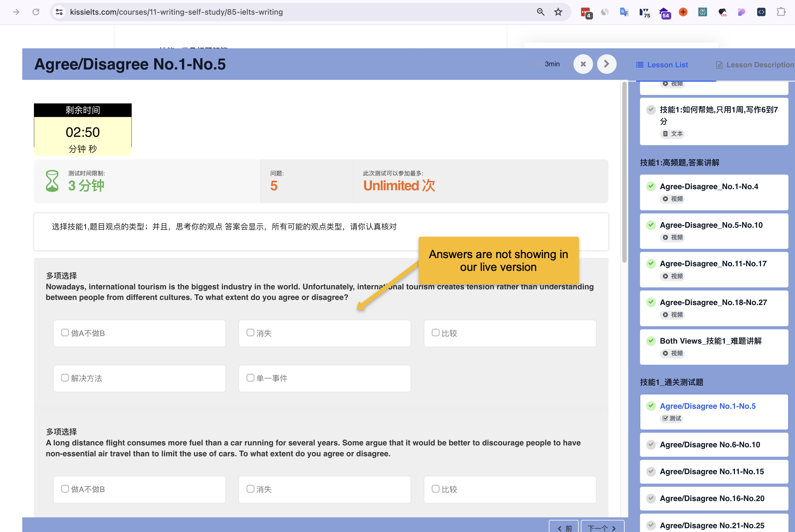This screenshot has width=795, height=532.
Task: Go to next lesson using header chevron
Action: click(x=607, y=64)
